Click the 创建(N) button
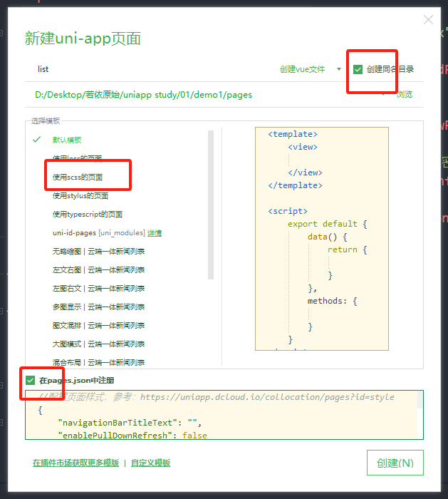This screenshot has height=499, width=448. (x=395, y=463)
